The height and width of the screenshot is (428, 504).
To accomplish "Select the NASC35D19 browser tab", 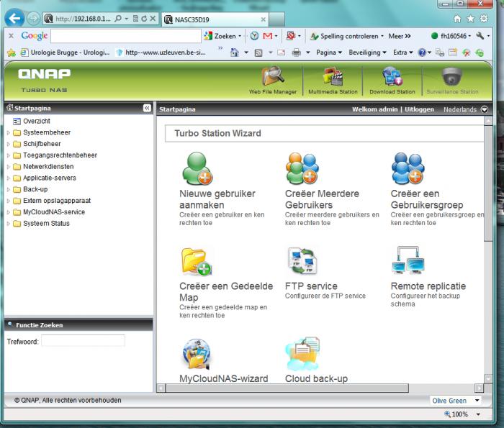I will [x=215, y=19].
